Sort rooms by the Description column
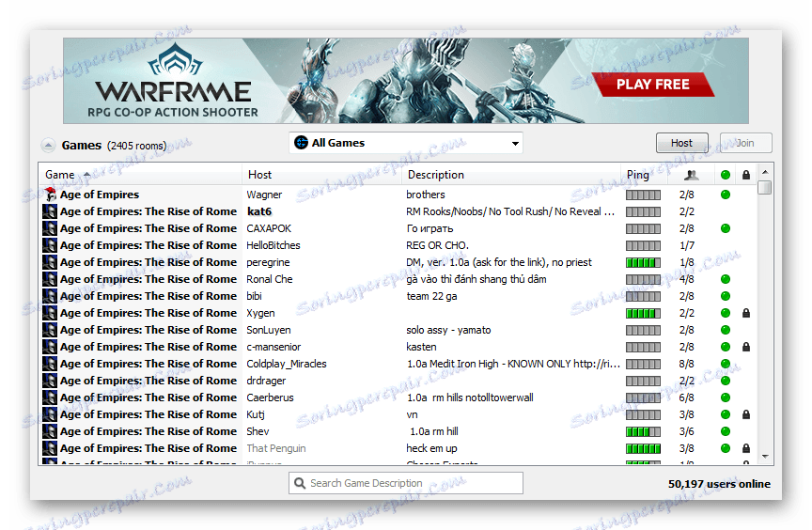812x530 pixels. (x=511, y=175)
